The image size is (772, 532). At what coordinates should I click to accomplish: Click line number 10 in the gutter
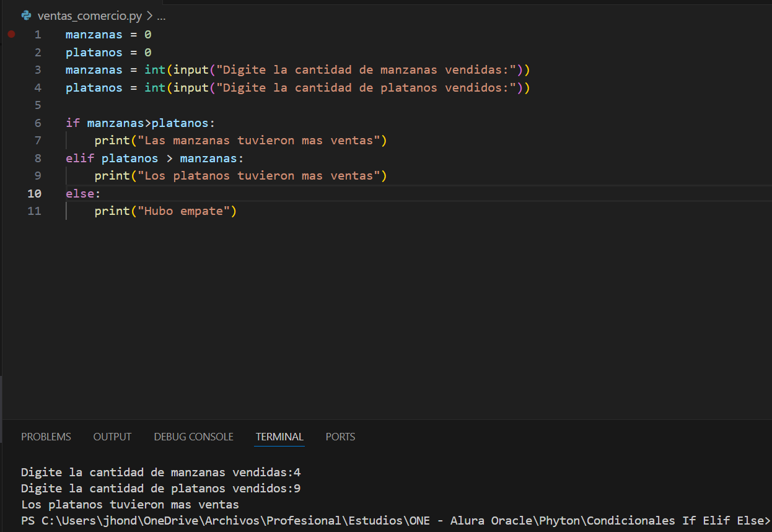[35, 193]
